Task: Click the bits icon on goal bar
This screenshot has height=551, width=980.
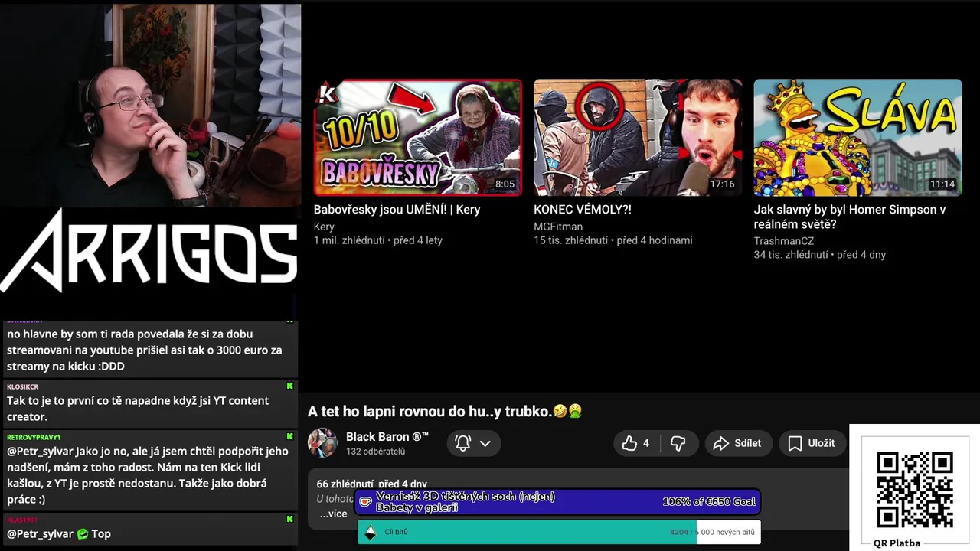Action: point(371,533)
